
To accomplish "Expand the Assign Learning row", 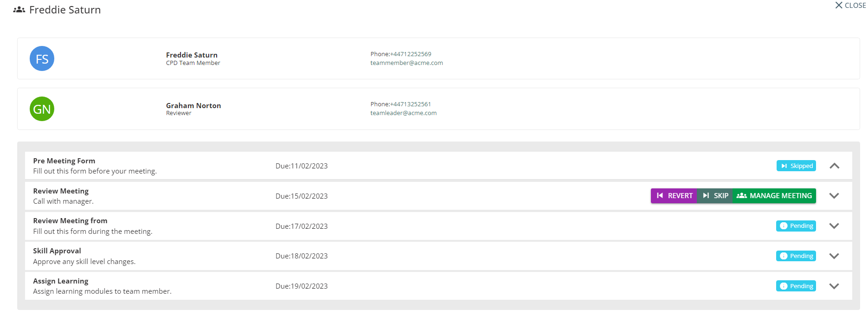I will click(x=834, y=286).
